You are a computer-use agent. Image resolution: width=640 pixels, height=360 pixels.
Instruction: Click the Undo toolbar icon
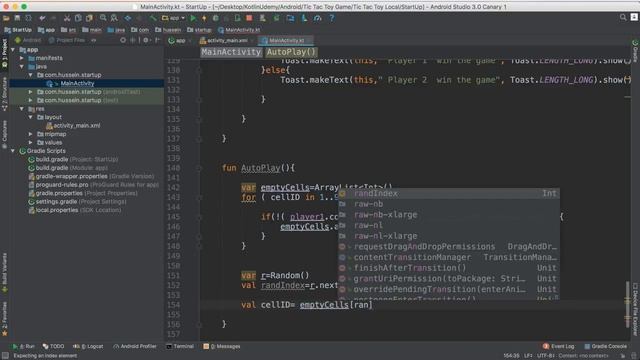click(42, 18)
